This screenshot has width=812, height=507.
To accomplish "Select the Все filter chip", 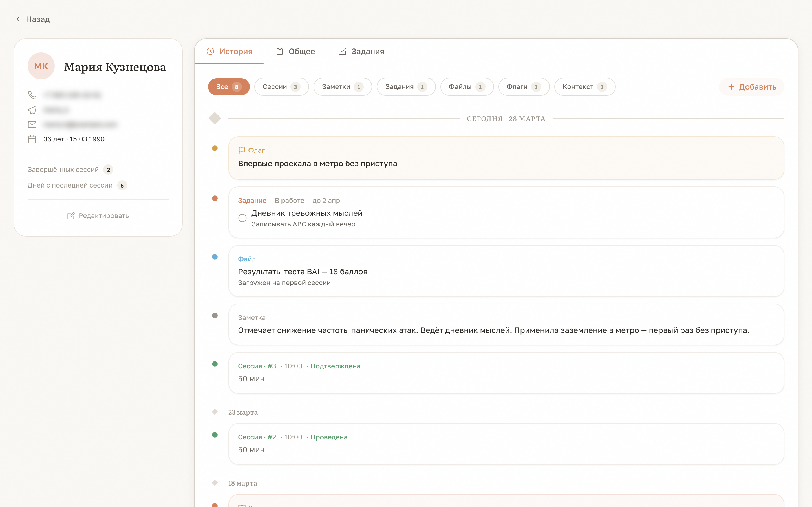I will [228, 87].
